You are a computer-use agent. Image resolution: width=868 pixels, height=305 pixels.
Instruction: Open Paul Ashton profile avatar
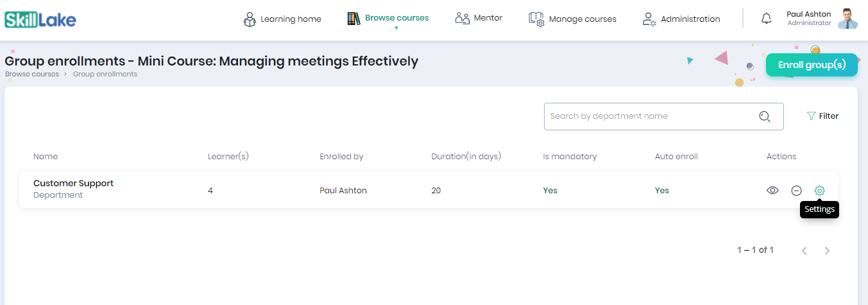point(847,19)
